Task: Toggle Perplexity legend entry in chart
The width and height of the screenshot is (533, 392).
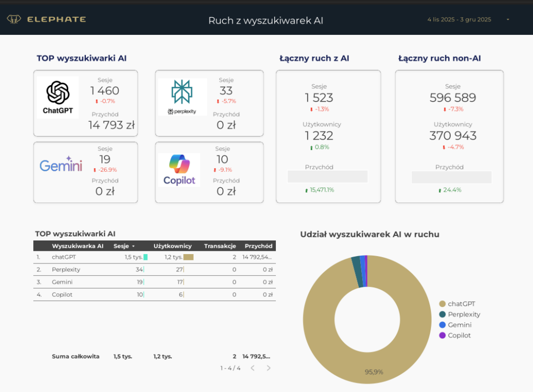Action: pyautogui.click(x=464, y=314)
